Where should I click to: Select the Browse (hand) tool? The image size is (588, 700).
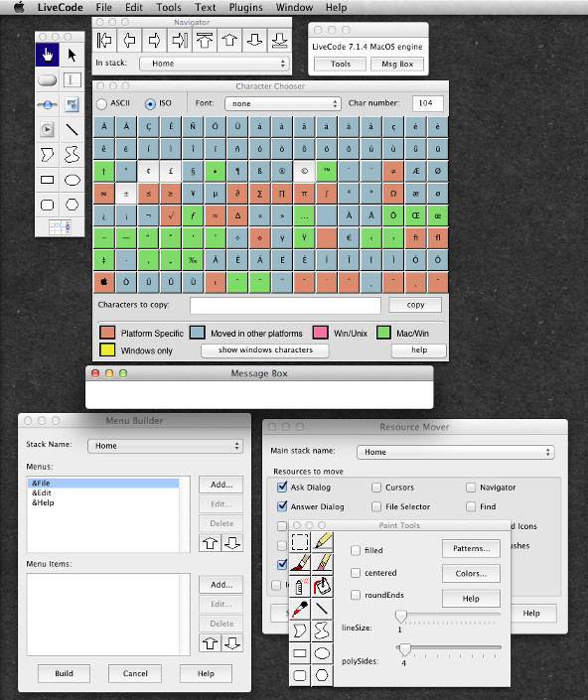(47, 55)
